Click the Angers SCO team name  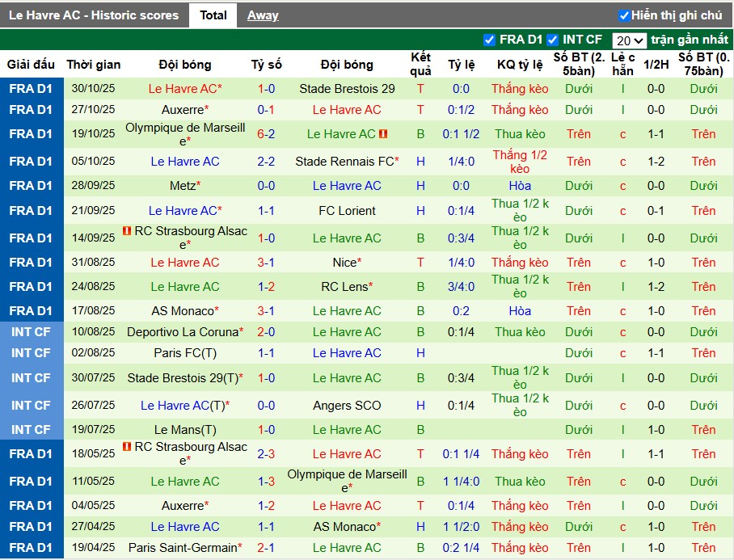click(347, 406)
